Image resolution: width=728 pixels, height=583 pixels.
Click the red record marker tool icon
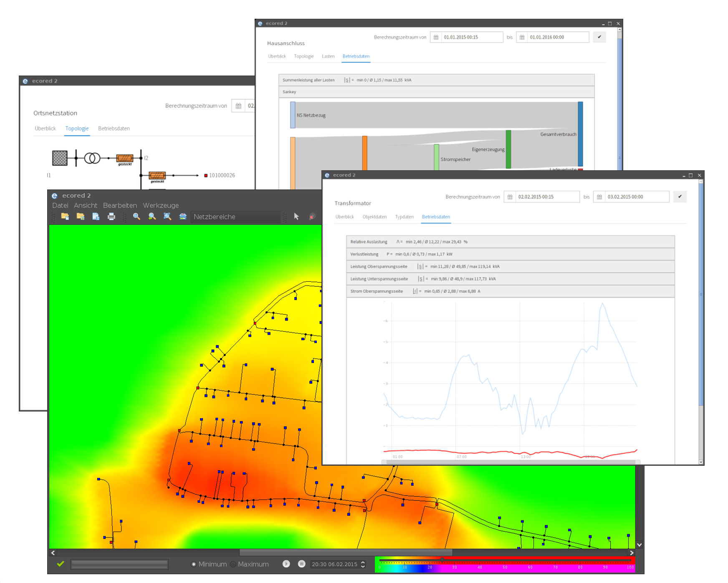[312, 217]
